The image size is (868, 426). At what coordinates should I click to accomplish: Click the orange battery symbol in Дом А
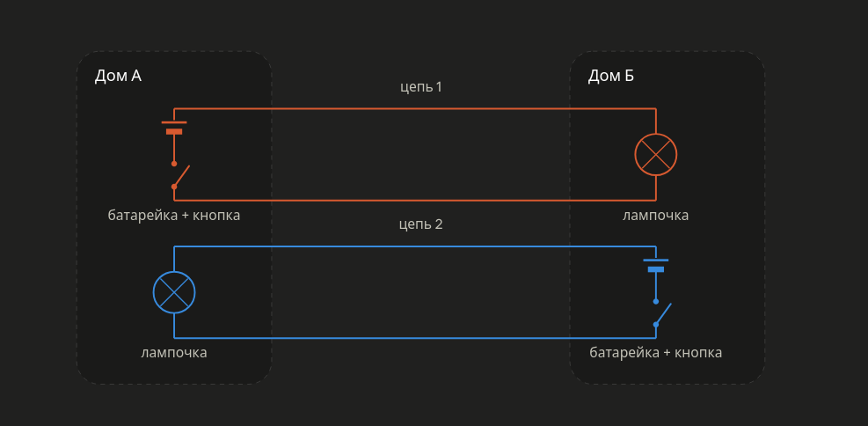(x=174, y=128)
